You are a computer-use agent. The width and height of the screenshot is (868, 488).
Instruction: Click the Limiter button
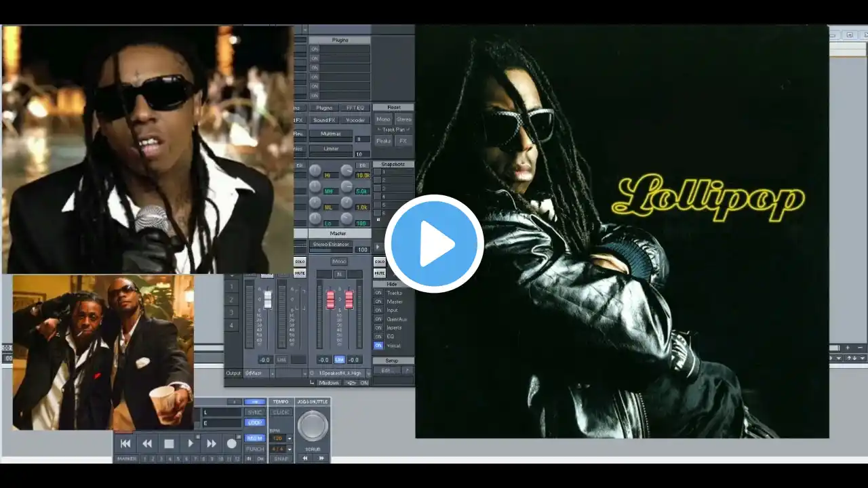330,148
